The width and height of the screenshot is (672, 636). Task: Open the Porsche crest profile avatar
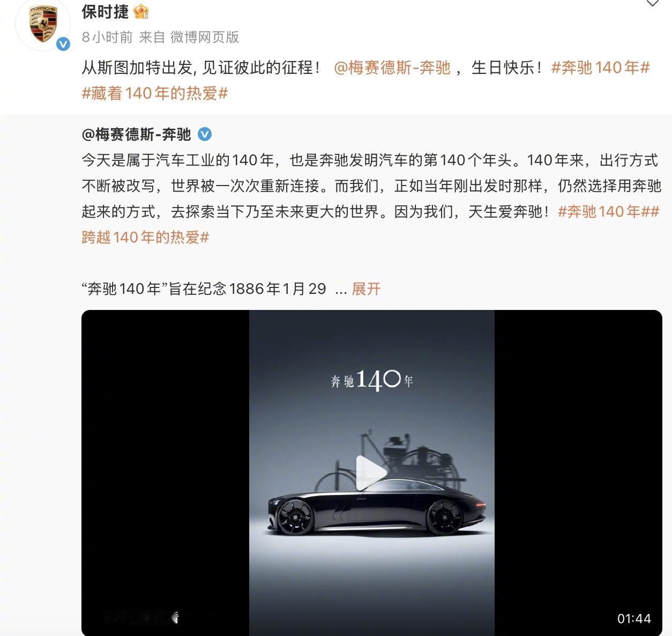[43, 25]
